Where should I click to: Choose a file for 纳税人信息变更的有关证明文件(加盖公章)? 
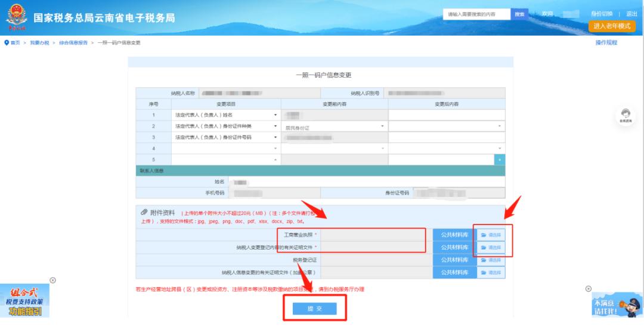(491, 272)
